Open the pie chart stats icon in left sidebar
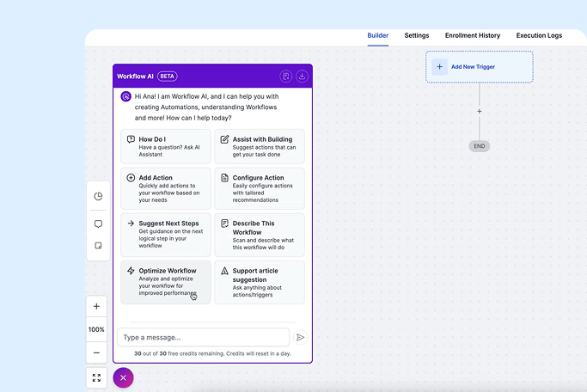587x392 pixels. click(98, 197)
